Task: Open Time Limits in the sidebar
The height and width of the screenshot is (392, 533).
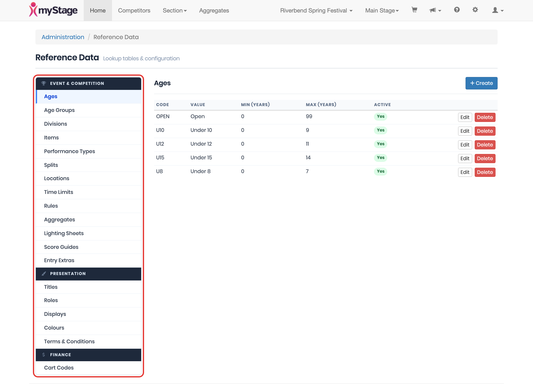Action: click(88, 192)
